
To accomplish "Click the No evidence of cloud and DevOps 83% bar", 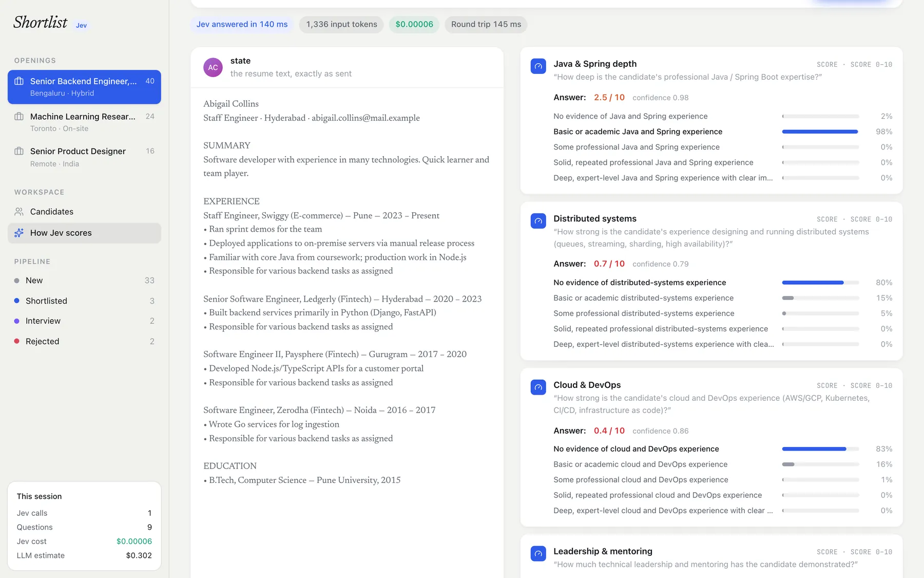I will 820,449.
